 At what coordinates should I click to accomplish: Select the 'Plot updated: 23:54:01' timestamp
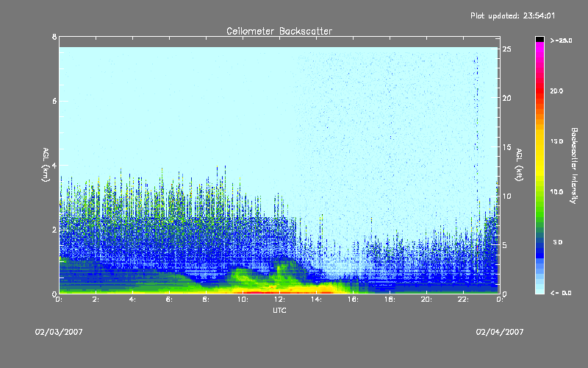pos(512,15)
